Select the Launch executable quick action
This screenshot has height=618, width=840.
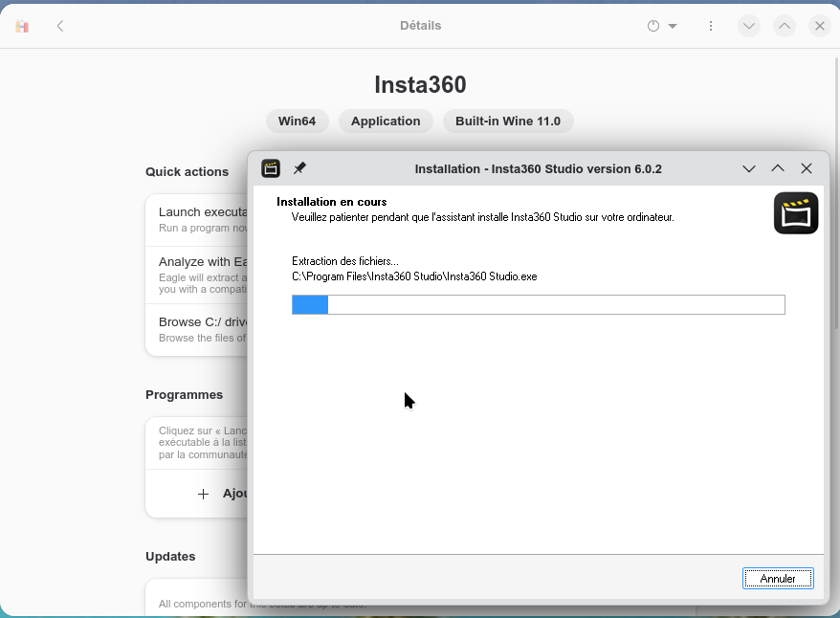click(x=197, y=220)
